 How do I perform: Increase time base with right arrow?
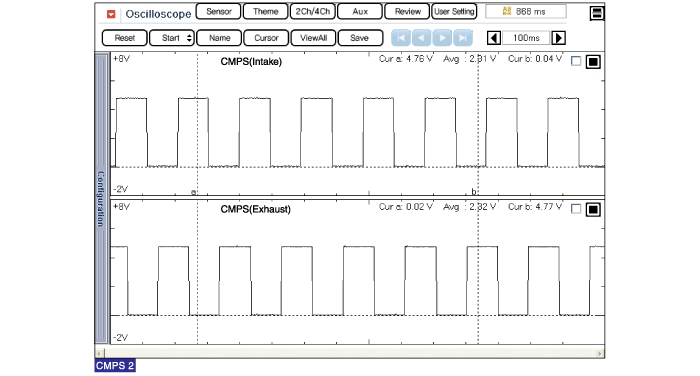click(x=558, y=38)
